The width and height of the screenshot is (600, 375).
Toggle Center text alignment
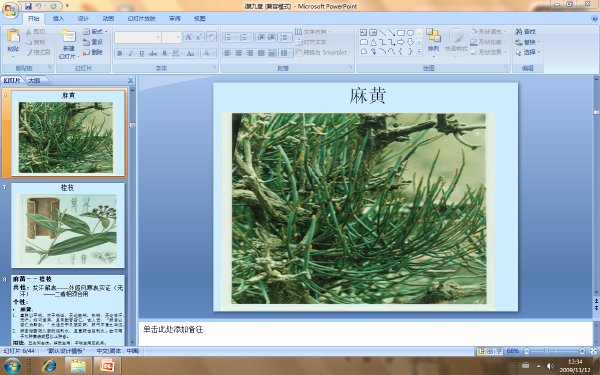tap(239, 53)
